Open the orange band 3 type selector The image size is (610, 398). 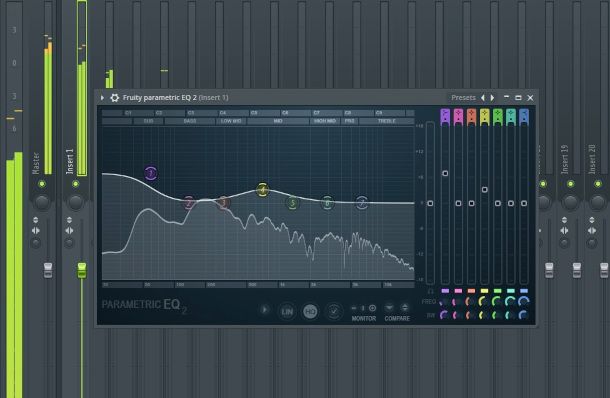tap(471, 116)
